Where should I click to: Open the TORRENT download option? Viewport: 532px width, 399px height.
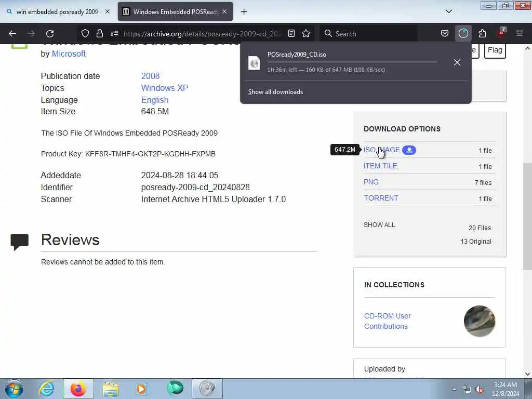(381, 198)
